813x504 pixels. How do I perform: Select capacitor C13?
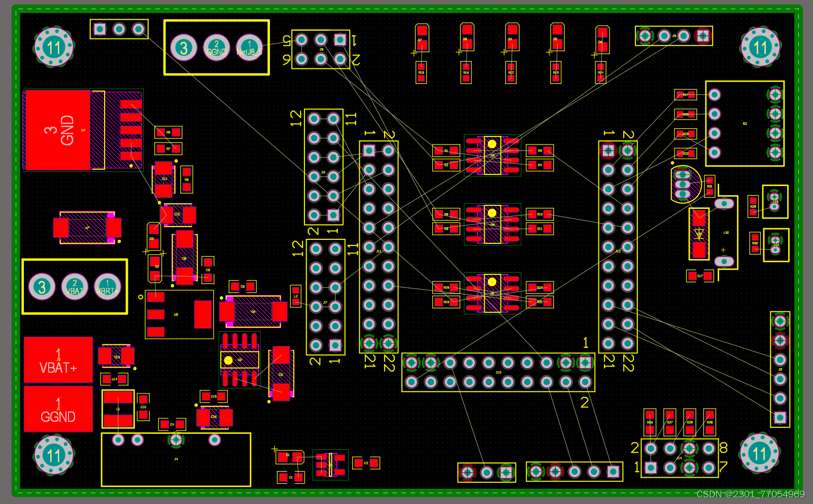[x=116, y=356]
